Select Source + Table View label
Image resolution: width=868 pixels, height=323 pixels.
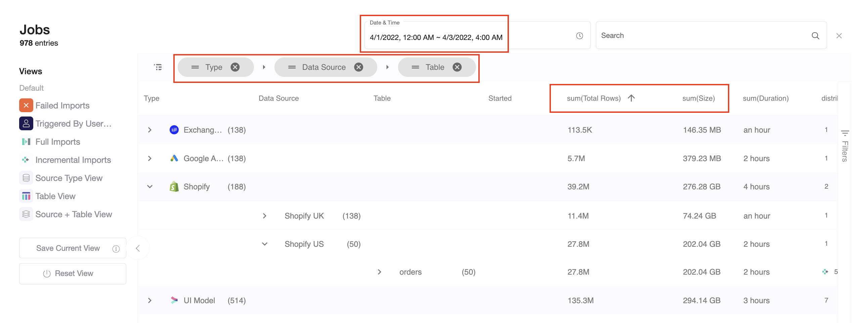[x=74, y=214]
